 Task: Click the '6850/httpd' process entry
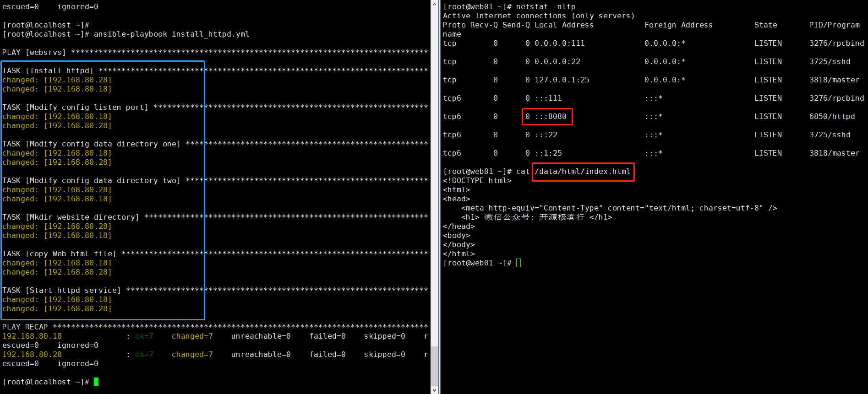click(832, 117)
